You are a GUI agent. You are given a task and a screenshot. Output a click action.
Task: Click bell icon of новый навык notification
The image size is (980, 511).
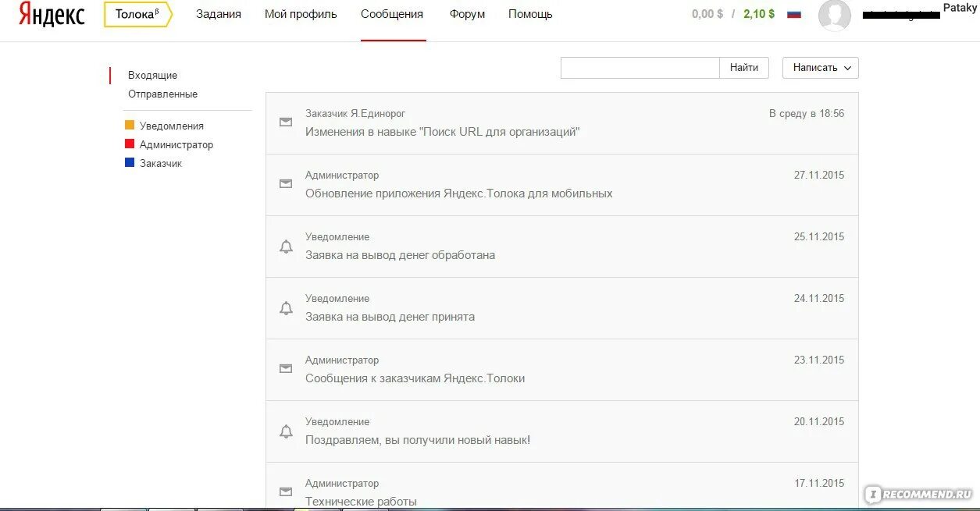tap(286, 431)
